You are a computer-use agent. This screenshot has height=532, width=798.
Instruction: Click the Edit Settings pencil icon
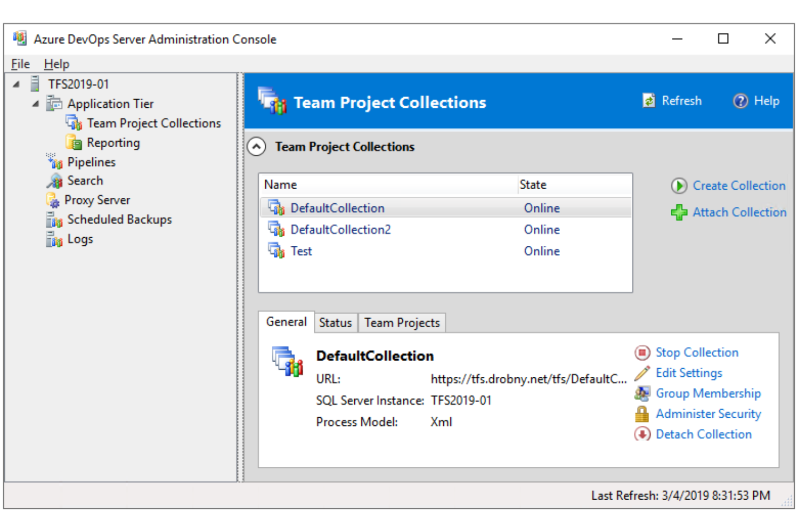[x=642, y=373]
